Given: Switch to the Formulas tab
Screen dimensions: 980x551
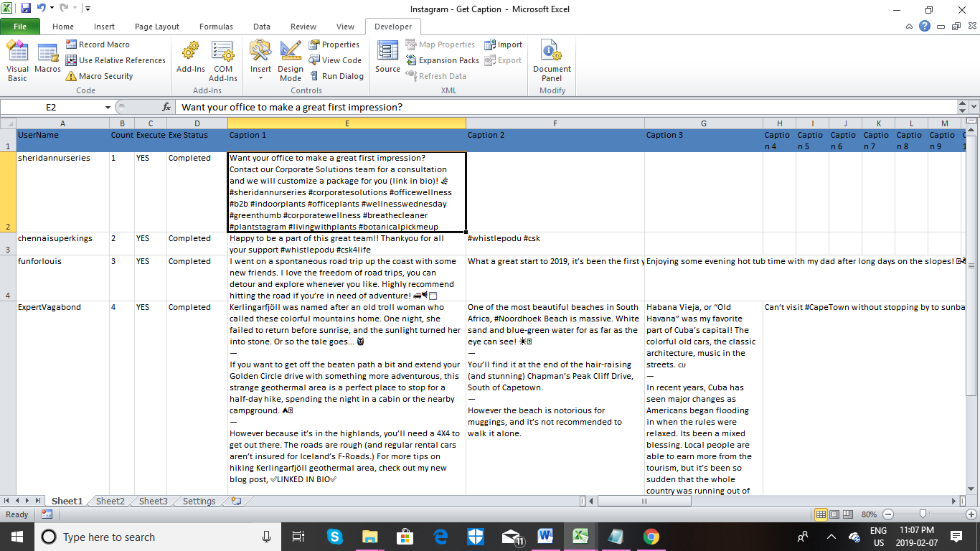Looking at the screenshot, I should (216, 27).
